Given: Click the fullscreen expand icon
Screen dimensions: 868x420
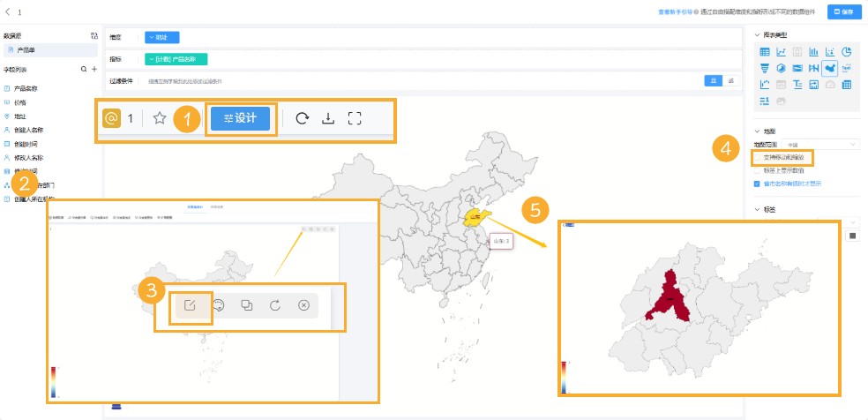Looking at the screenshot, I should (x=355, y=118).
